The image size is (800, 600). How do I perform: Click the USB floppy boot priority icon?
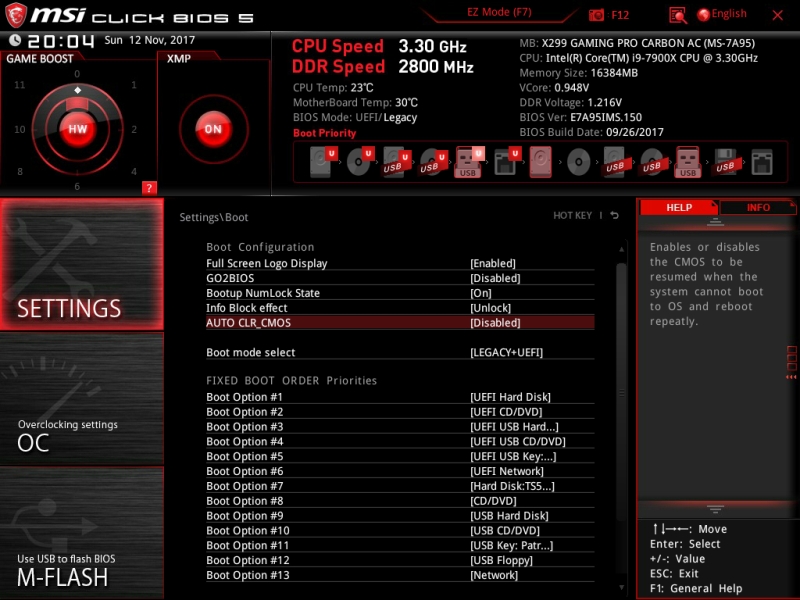pos(725,162)
